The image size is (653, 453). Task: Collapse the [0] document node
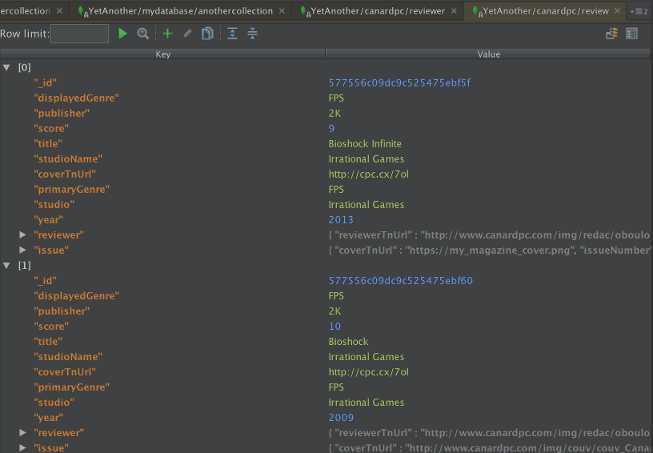click(7, 67)
